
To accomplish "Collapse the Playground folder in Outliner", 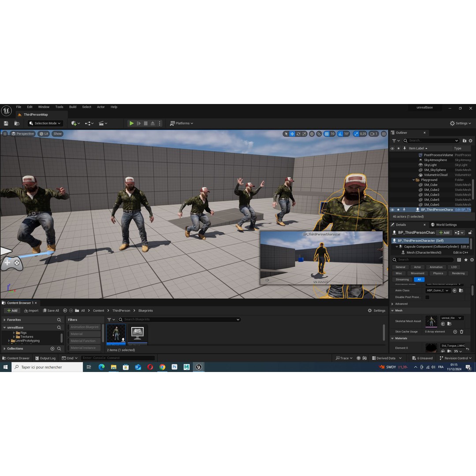I will [413, 180].
